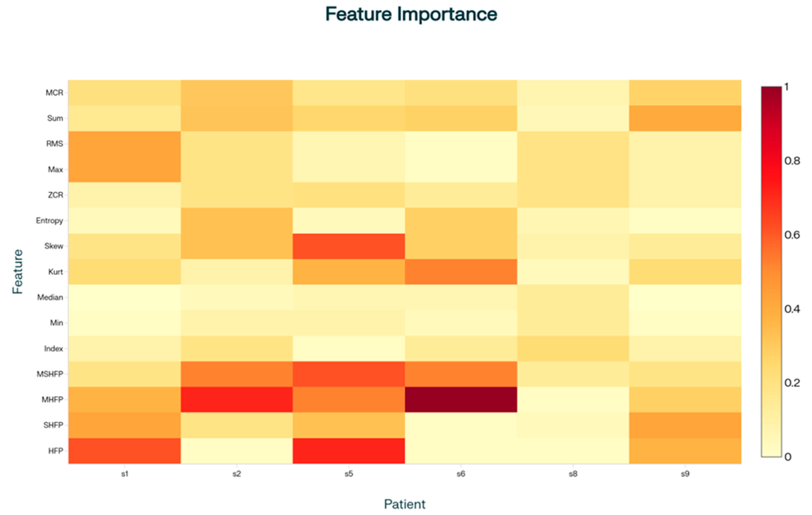Image resolution: width=812 pixels, height=515 pixels.
Task: Click the MHFP cell in column s2
Action: 236,399
